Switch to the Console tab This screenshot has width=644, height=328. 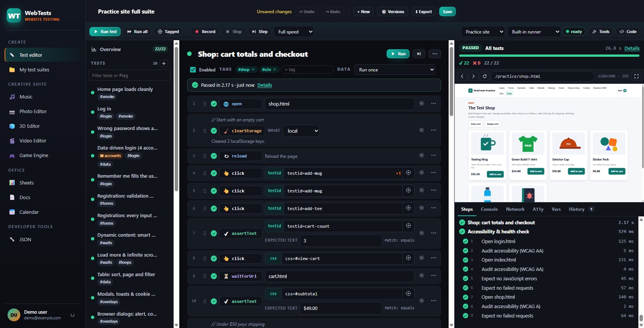click(x=489, y=209)
